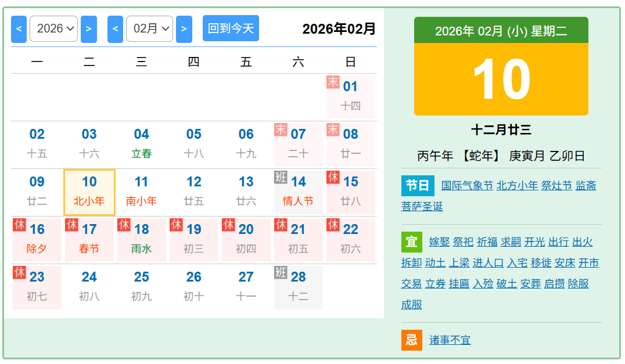Image resolution: width=625 pixels, height=364 pixels.
Task: Pick the 16 除夕 holiday cell
Action: pyautogui.click(x=37, y=239)
